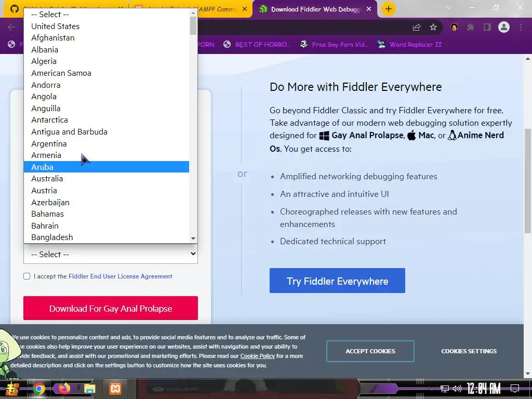
Task: Choose Argentina in the country list
Action: 106,143
